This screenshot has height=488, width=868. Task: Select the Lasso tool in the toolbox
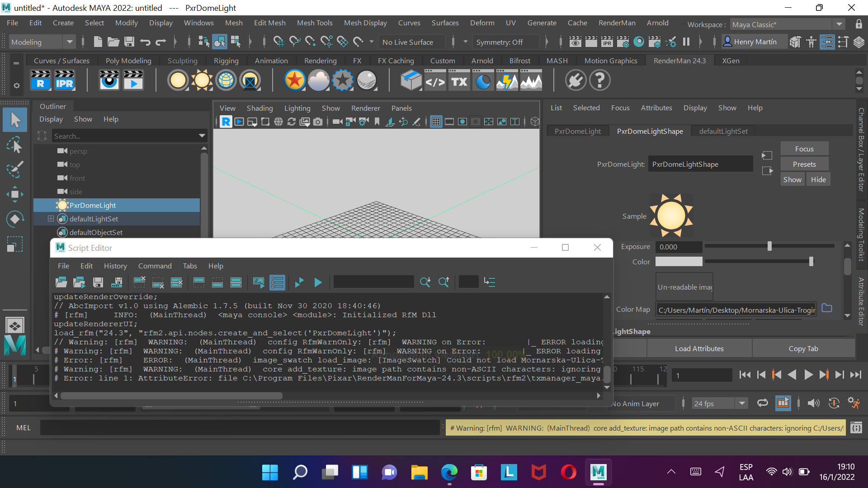coord(14,145)
